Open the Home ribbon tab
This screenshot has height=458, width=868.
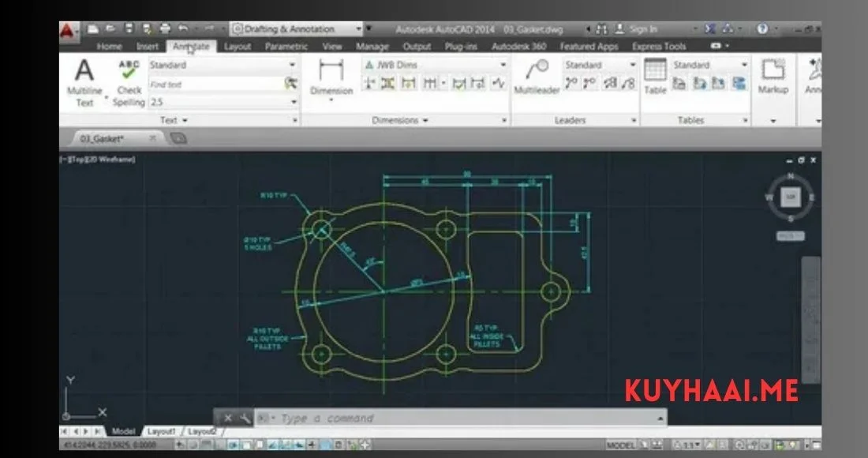[109, 47]
